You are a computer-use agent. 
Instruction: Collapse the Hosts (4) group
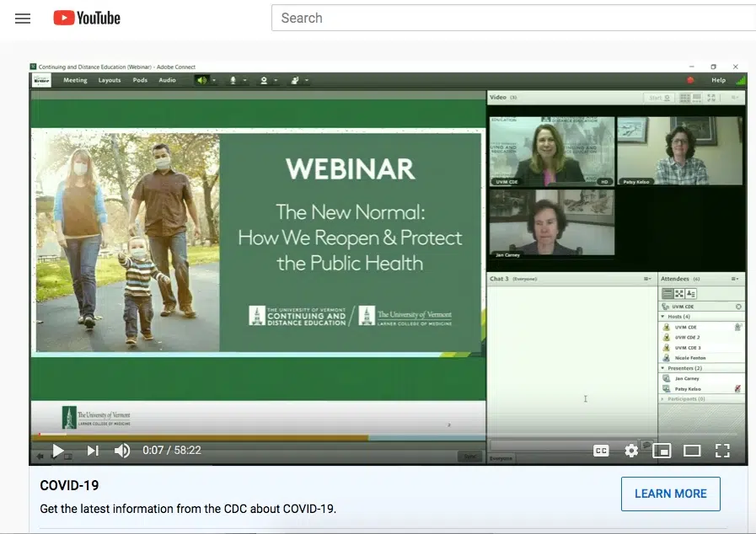[x=663, y=317]
